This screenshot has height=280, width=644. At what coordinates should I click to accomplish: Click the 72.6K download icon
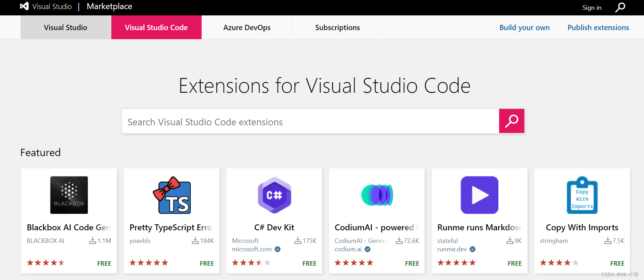pos(399,240)
